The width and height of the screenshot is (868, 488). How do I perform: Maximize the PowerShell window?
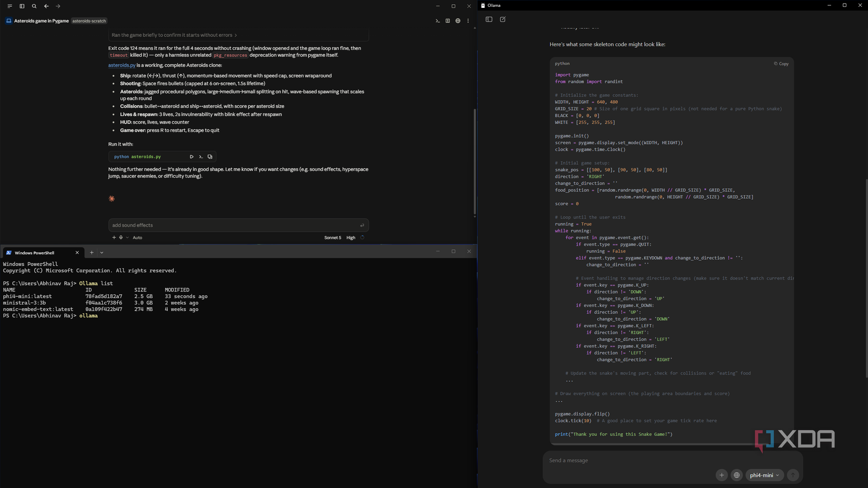(x=453, y=251)
